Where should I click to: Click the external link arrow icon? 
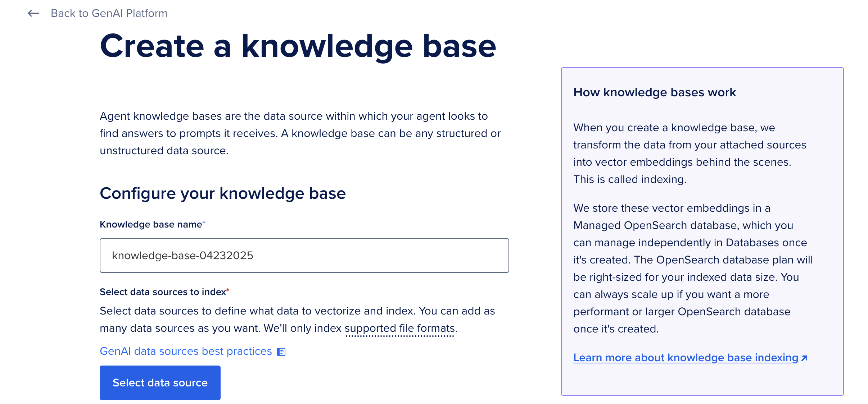point(805,358)
